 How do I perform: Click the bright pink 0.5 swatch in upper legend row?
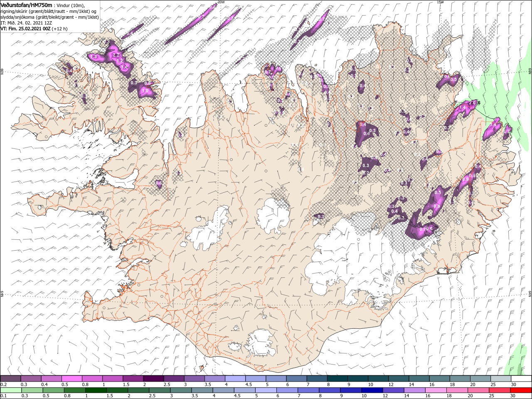(x=71, y=378)
